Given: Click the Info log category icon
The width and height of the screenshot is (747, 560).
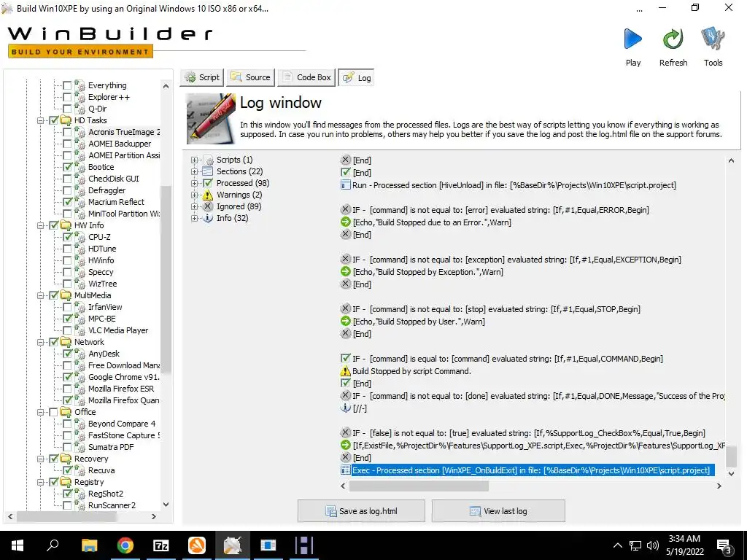Looking at the screenshot, I should pos(208,218).
